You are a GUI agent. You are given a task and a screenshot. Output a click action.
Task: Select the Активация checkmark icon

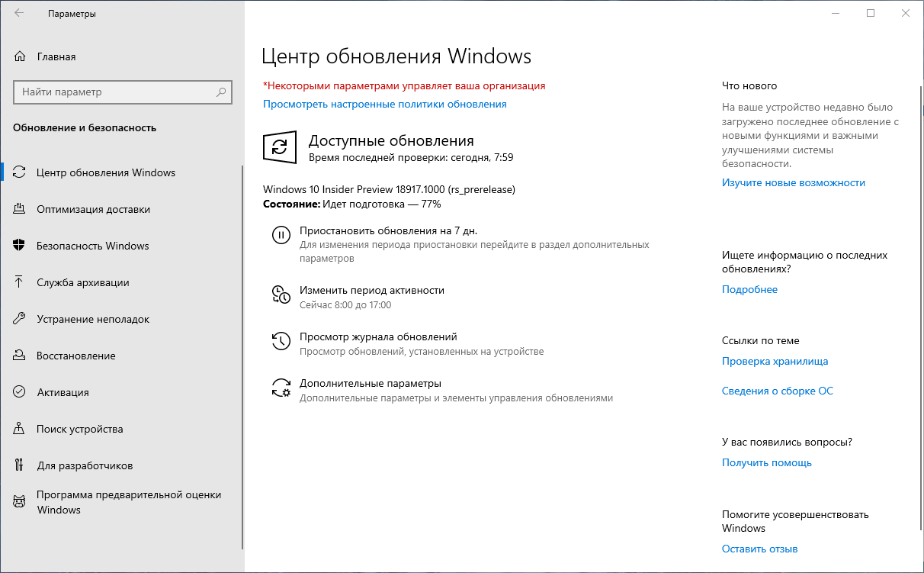18,392
